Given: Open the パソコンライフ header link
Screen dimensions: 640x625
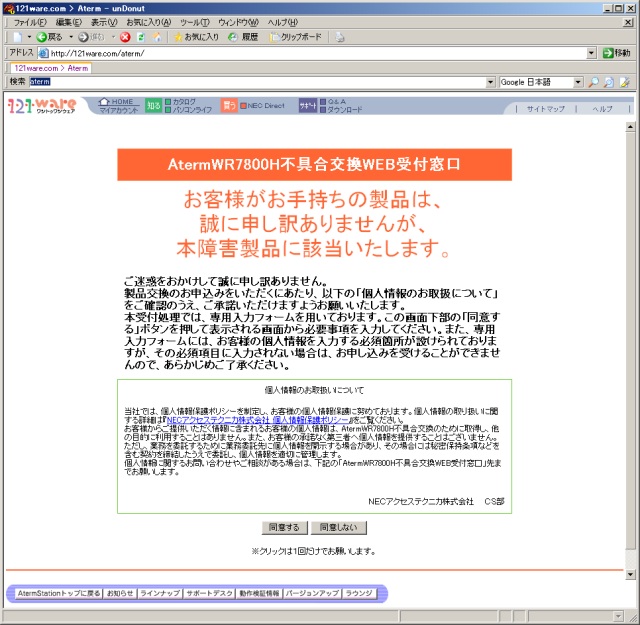Looking at the screenshot, I should 189,110.
